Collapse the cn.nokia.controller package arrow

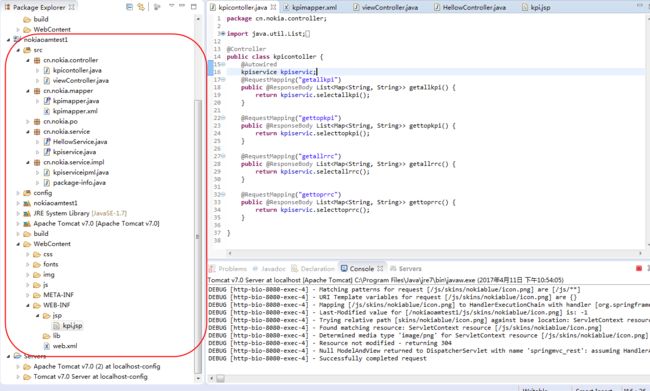28,61
